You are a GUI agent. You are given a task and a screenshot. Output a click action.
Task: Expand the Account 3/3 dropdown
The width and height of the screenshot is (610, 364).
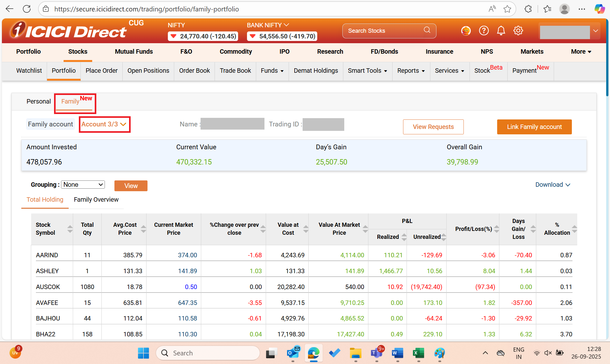104,124
